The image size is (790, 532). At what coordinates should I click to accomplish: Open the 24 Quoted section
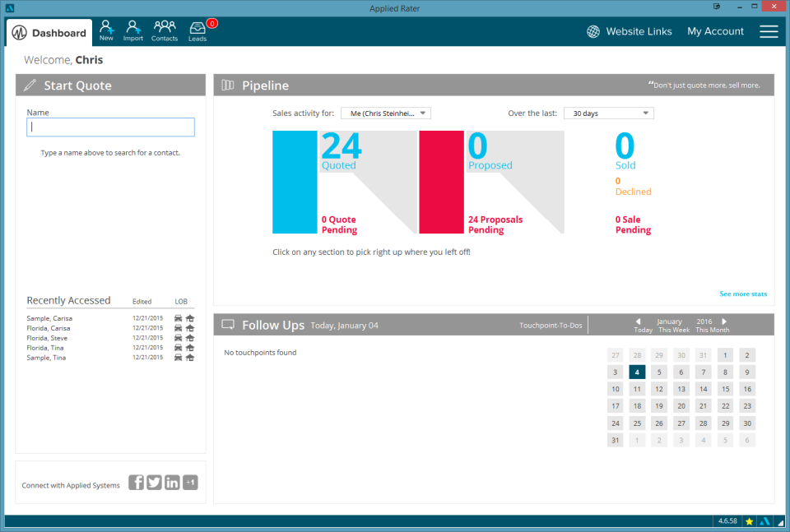342,151
